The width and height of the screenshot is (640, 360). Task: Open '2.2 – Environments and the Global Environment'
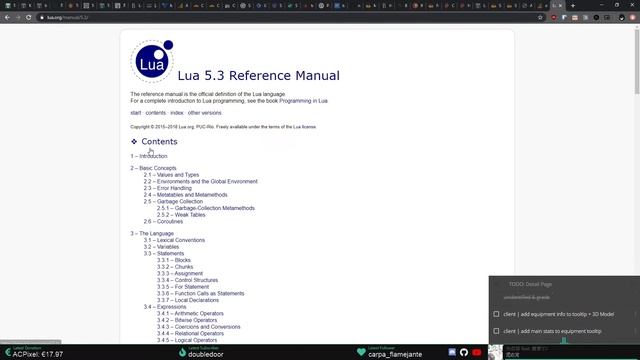pos(200,181)
